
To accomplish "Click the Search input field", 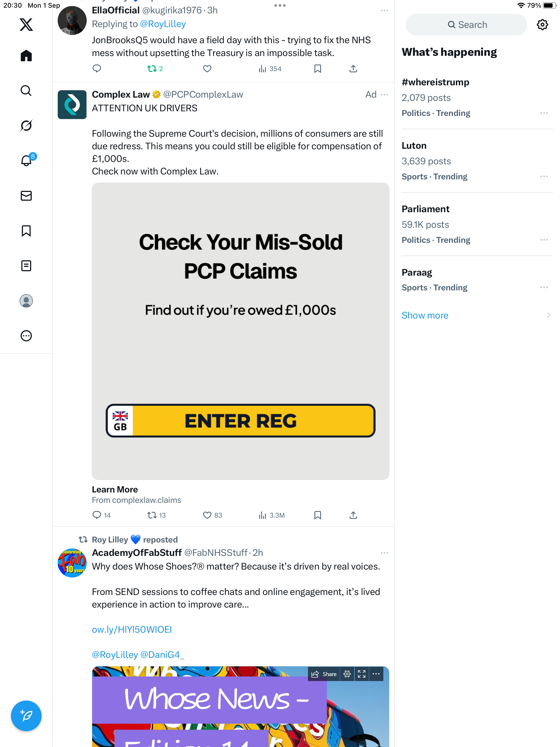I will (466, 25).
